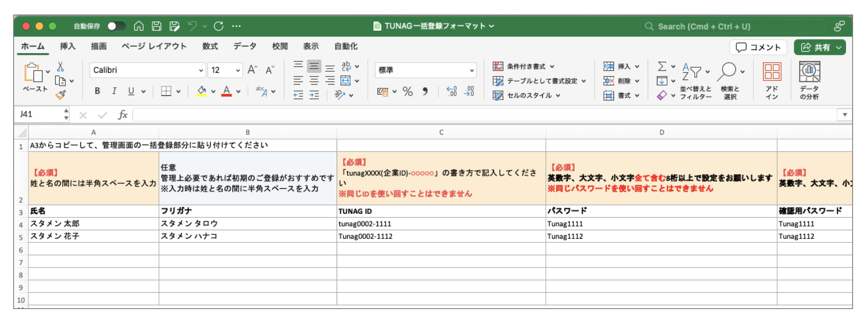
Task: Click the Paste clipboard icon
Action: (34, 72)
